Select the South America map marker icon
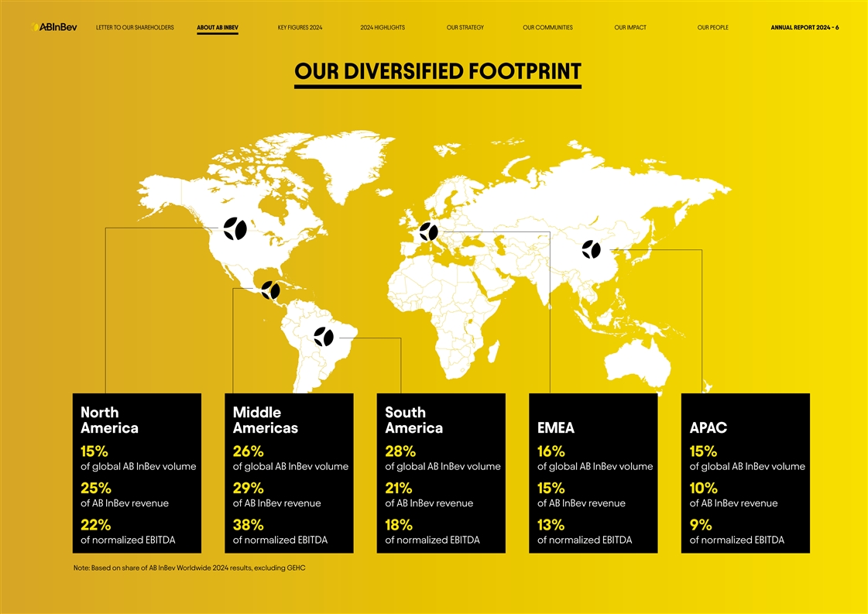868x614 pixels. (x=324, y=337)
